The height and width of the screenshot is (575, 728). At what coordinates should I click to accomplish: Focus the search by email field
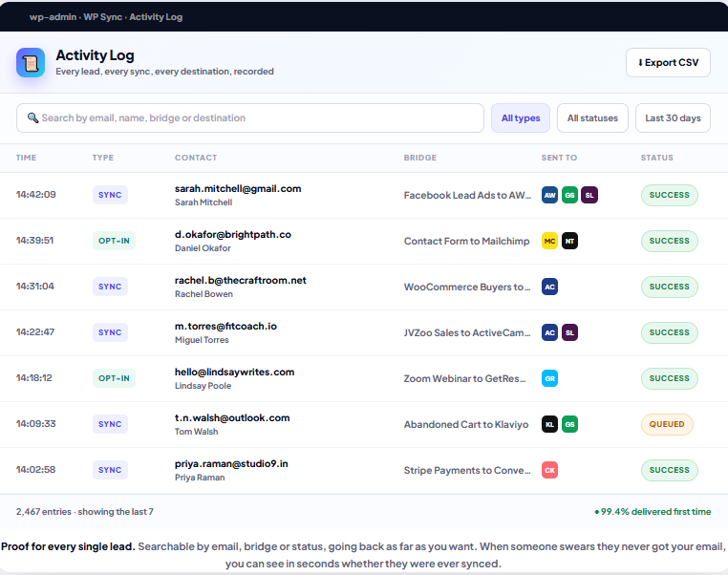(250, 117)
